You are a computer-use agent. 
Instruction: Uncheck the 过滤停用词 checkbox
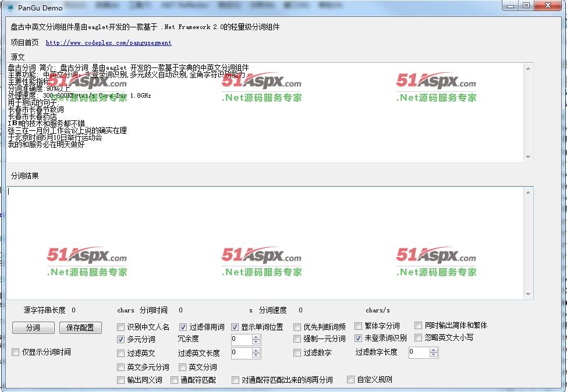[183, 327]
